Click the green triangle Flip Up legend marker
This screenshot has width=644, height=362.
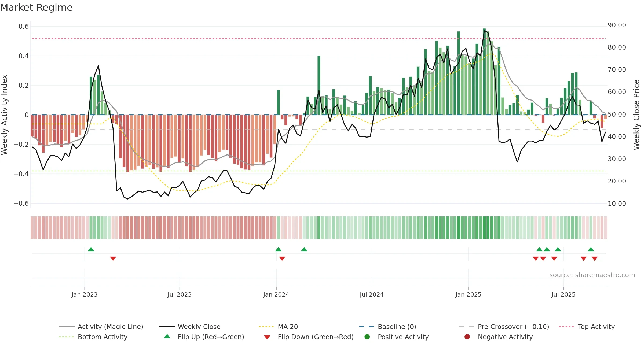point(167,336)
